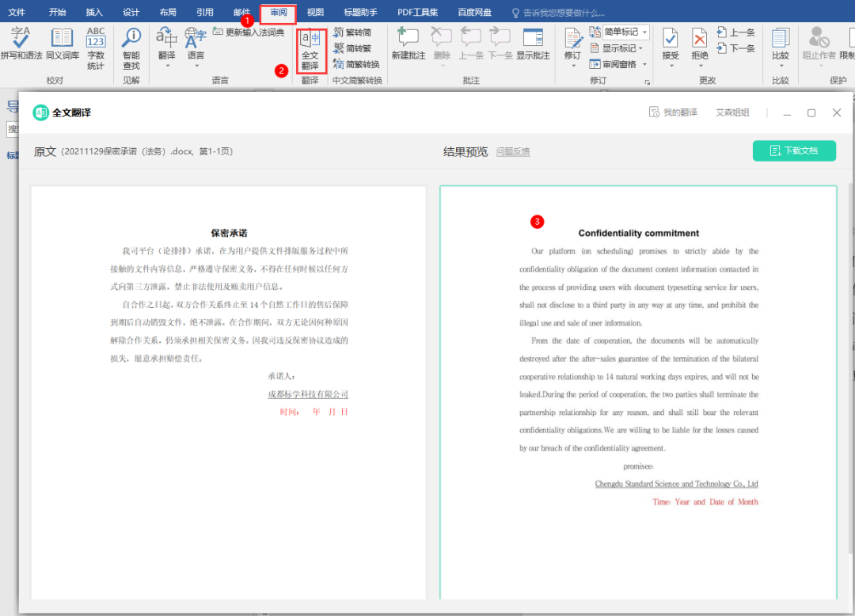Open the PDF工具集 tab

418,12
